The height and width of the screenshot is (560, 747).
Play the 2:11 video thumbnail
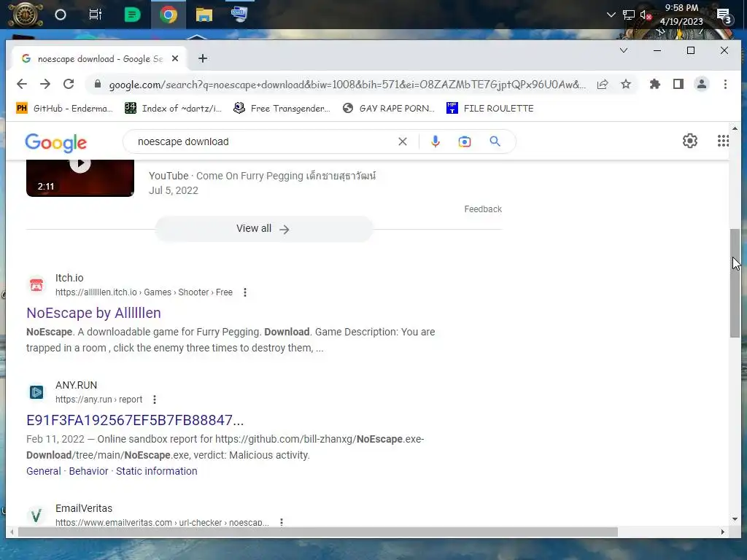coord(80,178)
